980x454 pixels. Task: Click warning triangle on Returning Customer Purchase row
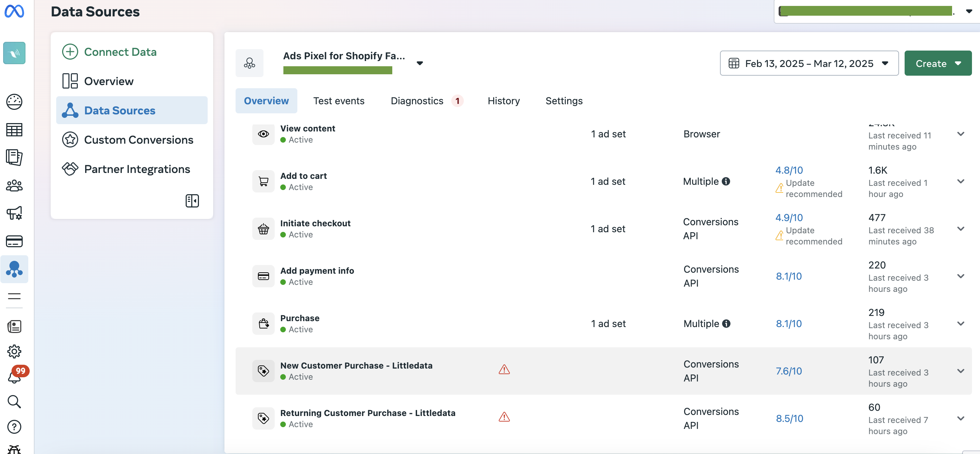pyautogui.click(x=504, y=417)
